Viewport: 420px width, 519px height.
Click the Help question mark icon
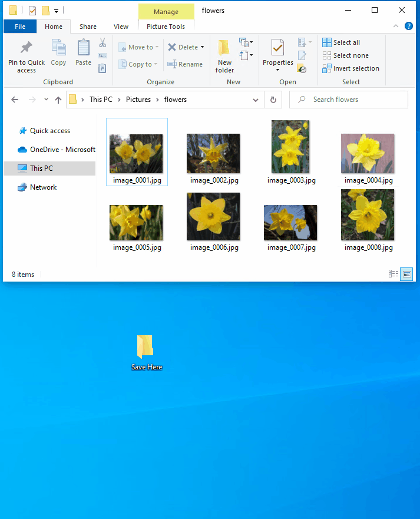[x=409, y=26]
